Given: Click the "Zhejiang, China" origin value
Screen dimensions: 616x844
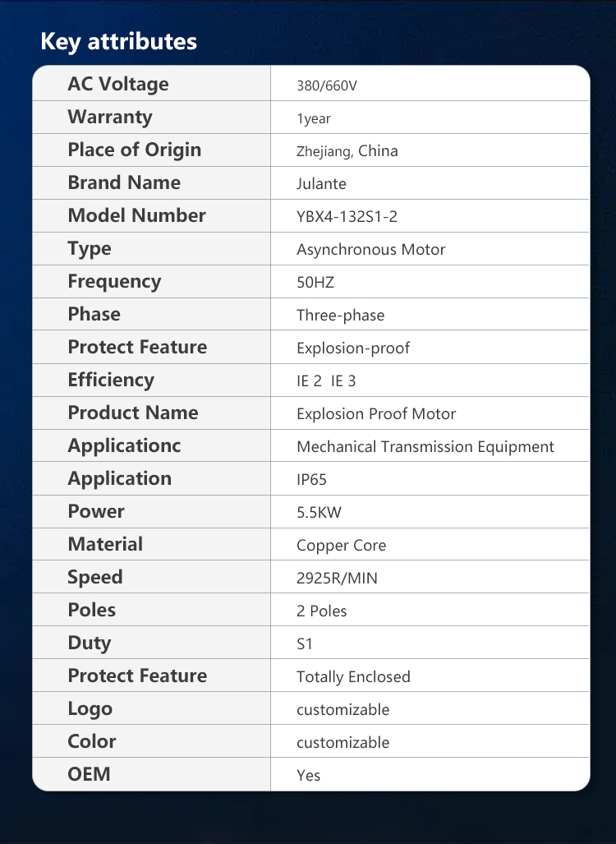Looking at the screenshot, I should click(x=347, y=151).
